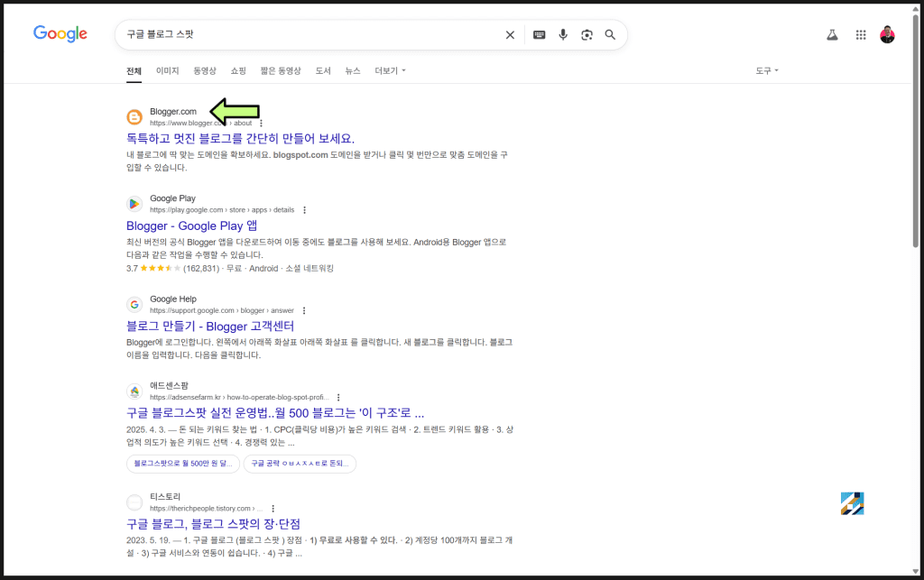Switch to the 이미지 search tab
Screen dimensions: 924x580
165,70
